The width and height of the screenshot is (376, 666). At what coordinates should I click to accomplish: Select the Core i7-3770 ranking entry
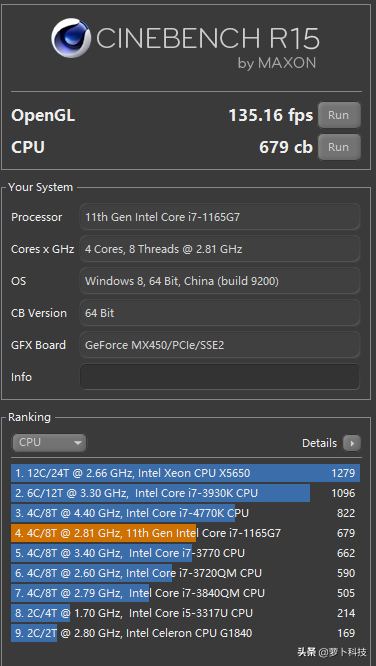(186, 553)
